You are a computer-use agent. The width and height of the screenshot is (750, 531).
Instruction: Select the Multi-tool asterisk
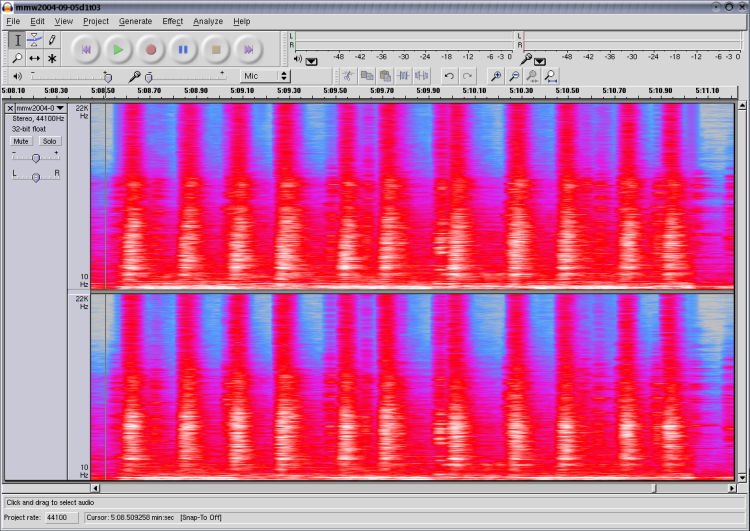pyautogui.click(x=52, y=58)
